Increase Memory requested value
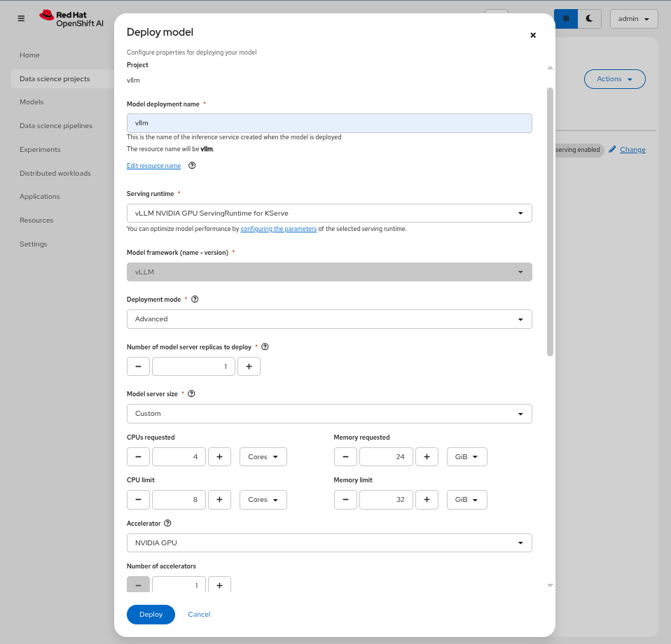The height and width of the screenshot is (644, 671). tap(427, 456)
